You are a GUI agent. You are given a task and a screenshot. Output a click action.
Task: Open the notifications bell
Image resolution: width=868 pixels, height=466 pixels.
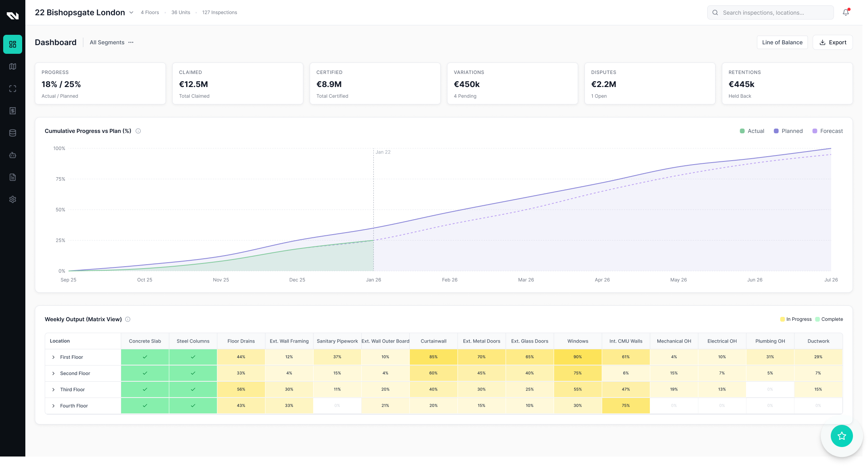[x=845, y=13]
